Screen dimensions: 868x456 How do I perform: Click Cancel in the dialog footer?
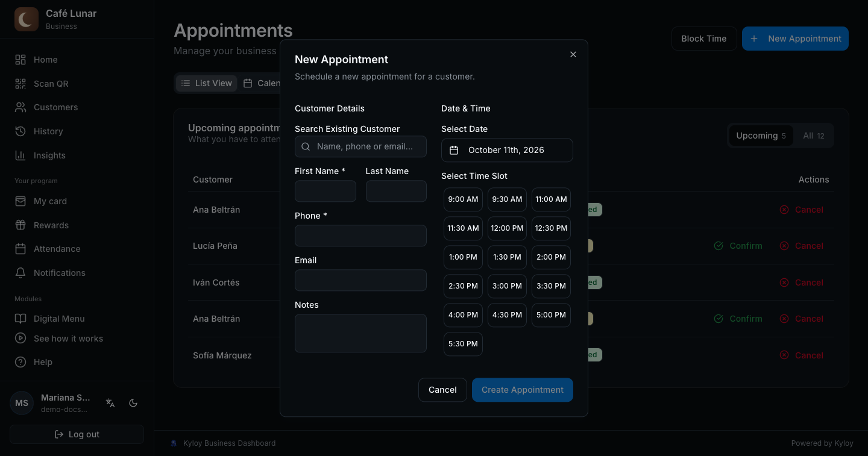tap(442, 390)
